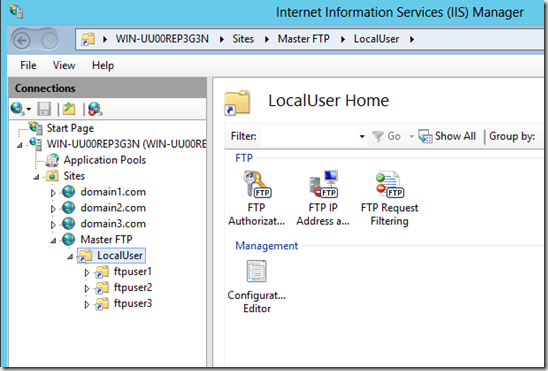Screen dimensions: 548x371
Task: Click the Start Page icon
Action: (x=36, y=128)
